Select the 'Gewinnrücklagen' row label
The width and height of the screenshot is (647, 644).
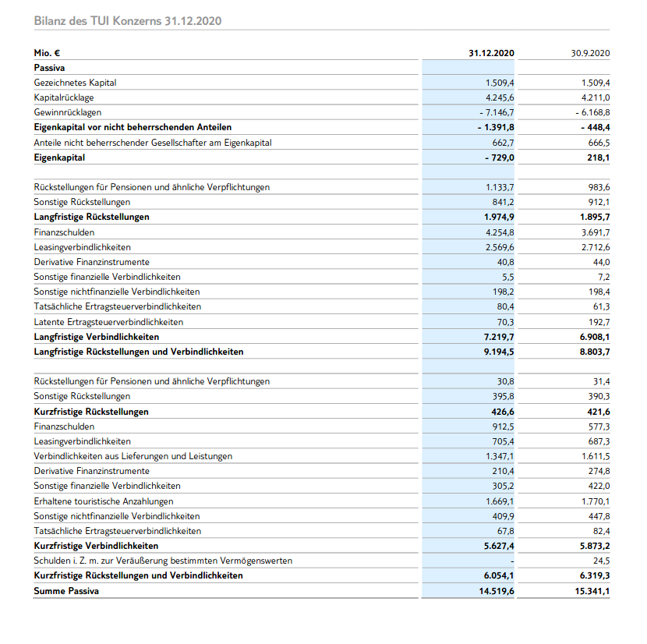67,112
